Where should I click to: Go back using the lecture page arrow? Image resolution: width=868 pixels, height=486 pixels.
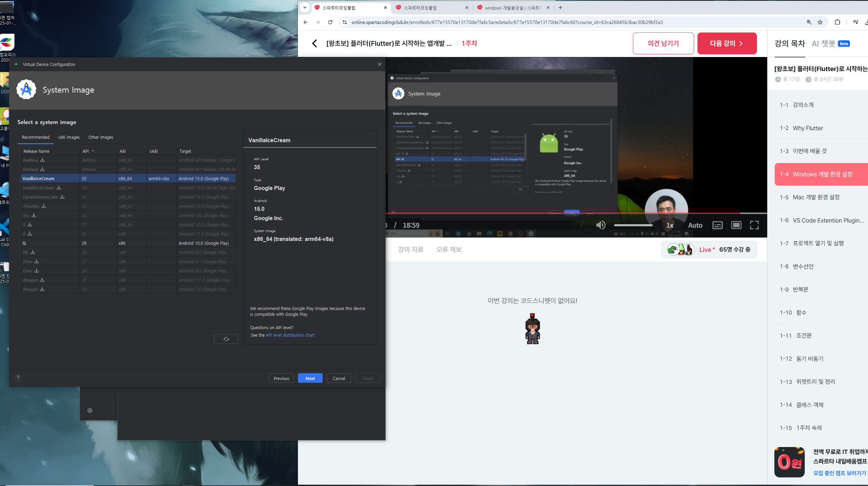tap(315, 43)
